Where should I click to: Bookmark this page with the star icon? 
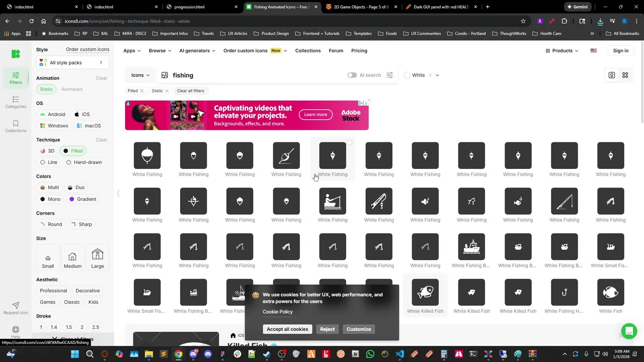523,21
